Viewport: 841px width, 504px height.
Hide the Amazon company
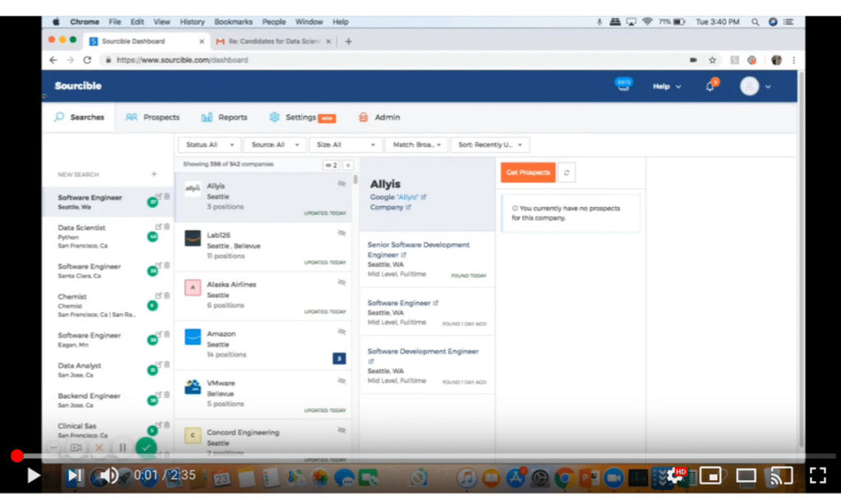pyautogui.click(x=342, y=332)
